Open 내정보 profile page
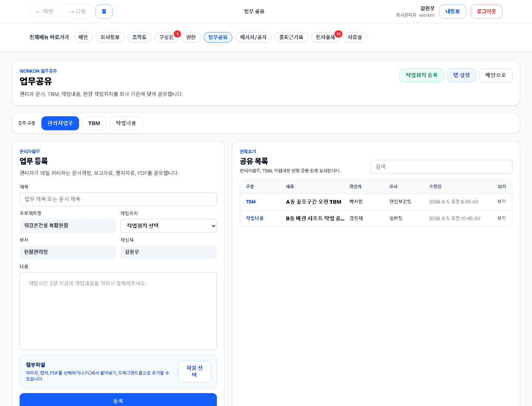Viewport: 532px width, 406px height. (x=453, y=11)
